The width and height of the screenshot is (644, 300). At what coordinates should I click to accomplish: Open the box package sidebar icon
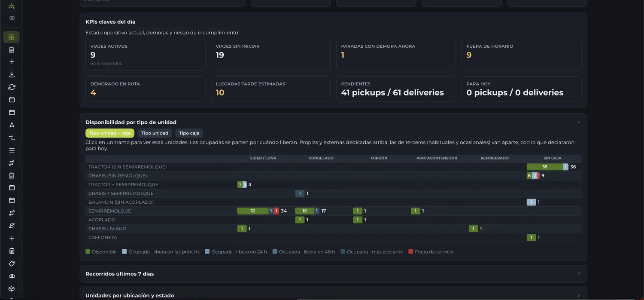[x=12, y=289]
